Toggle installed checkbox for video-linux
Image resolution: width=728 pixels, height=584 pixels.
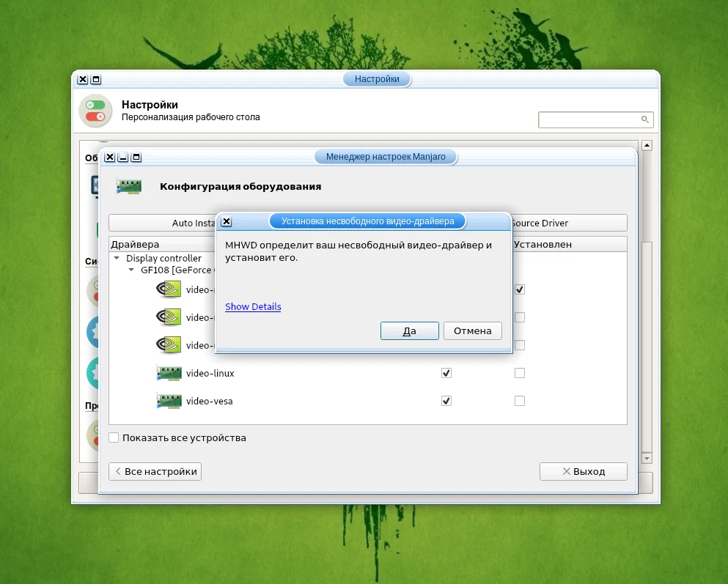pos(520,373)
